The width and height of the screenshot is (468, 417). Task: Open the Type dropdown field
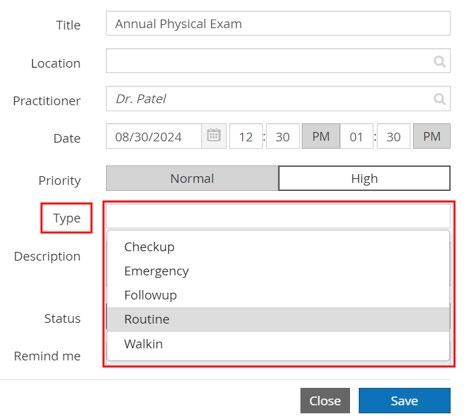[x=278, y=216]
